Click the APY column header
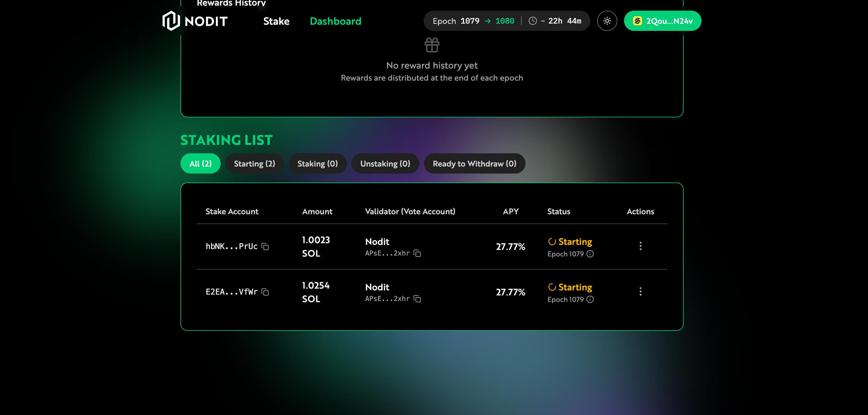Image resolution: width=868 pixels, height=415 pixels. [x=510, y=211]
